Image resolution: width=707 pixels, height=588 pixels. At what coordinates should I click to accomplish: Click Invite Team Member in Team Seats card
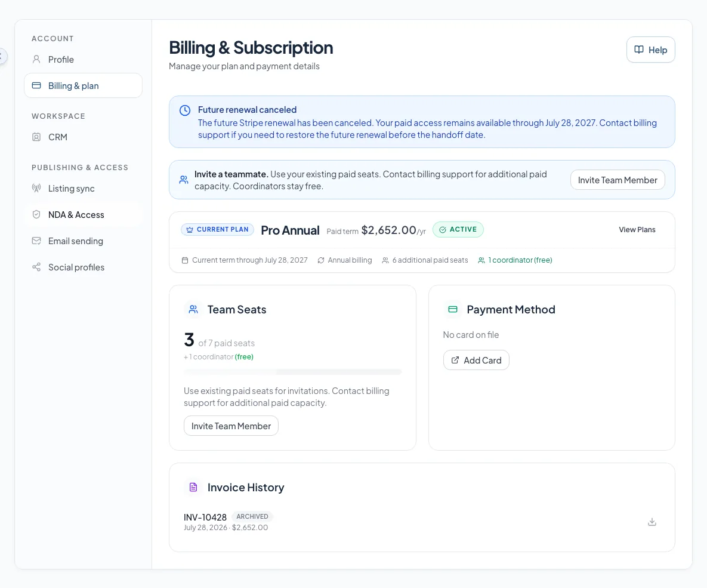click(231, 426)
